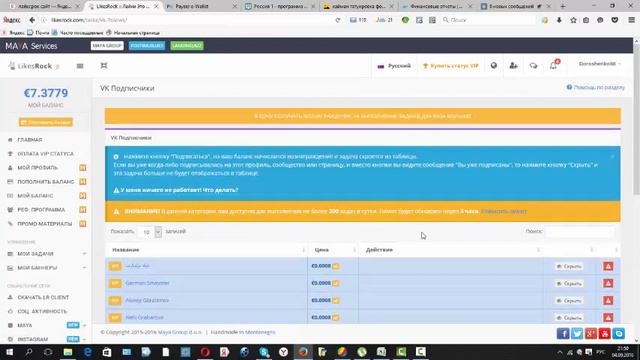The image size is (640, 360).
Task: Open Мой профиль in sidebar
Action: [x=38, y=168]
